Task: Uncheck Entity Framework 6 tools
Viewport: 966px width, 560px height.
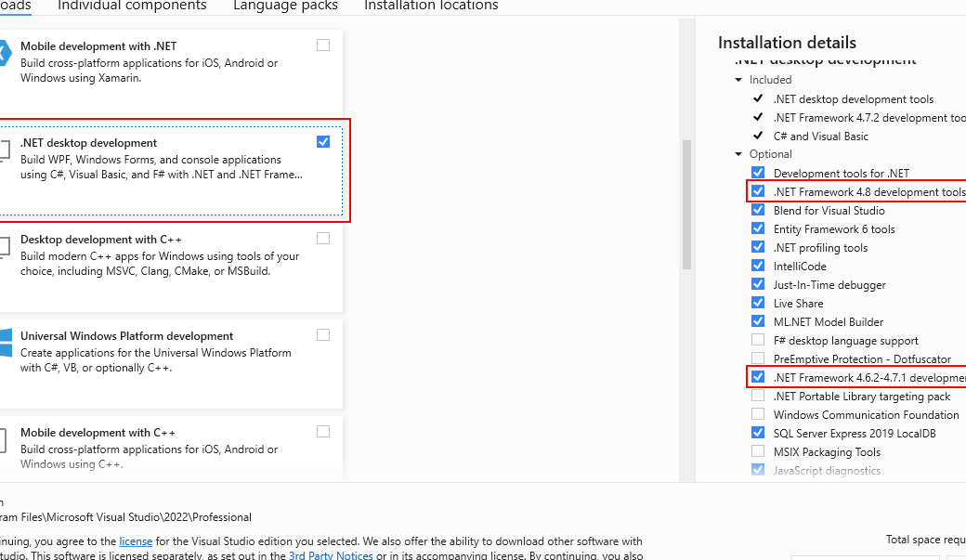Action: [758, 228]
